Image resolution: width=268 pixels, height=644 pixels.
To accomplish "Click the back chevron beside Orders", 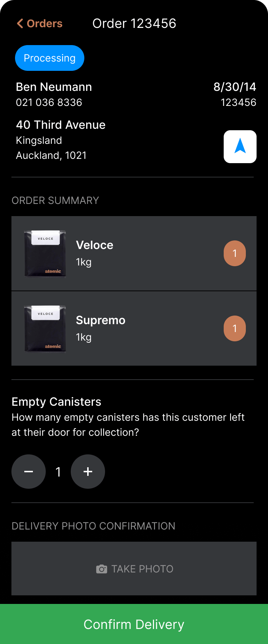I will (x=20, y=24).
